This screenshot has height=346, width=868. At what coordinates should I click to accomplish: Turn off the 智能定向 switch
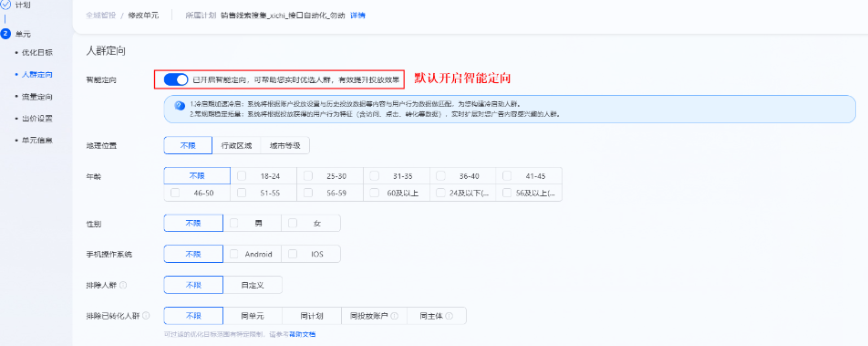(x=176, y=79)
